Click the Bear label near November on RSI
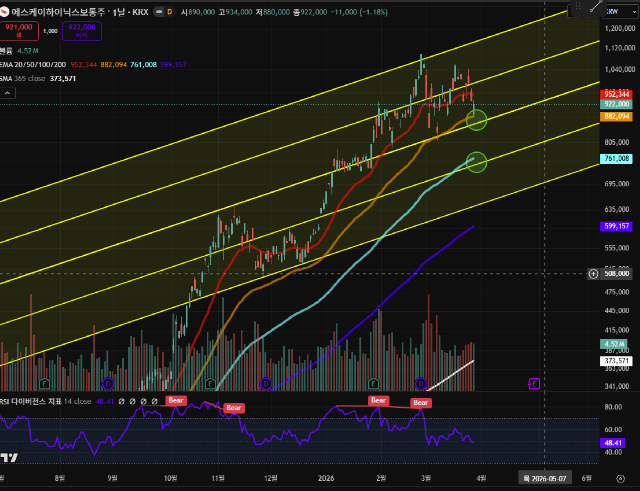The height and width of the screenshot is (491, 640). [x=234, y=408]
